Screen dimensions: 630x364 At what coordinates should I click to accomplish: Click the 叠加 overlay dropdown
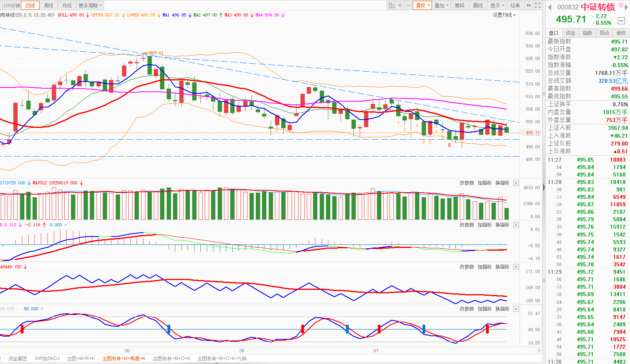click(441, 5)
